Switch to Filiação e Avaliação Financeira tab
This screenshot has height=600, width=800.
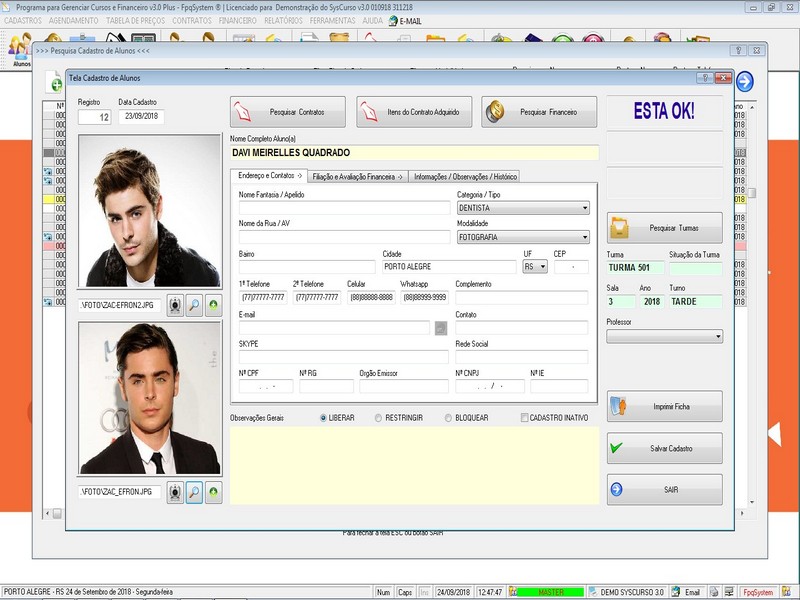(357, 177)
